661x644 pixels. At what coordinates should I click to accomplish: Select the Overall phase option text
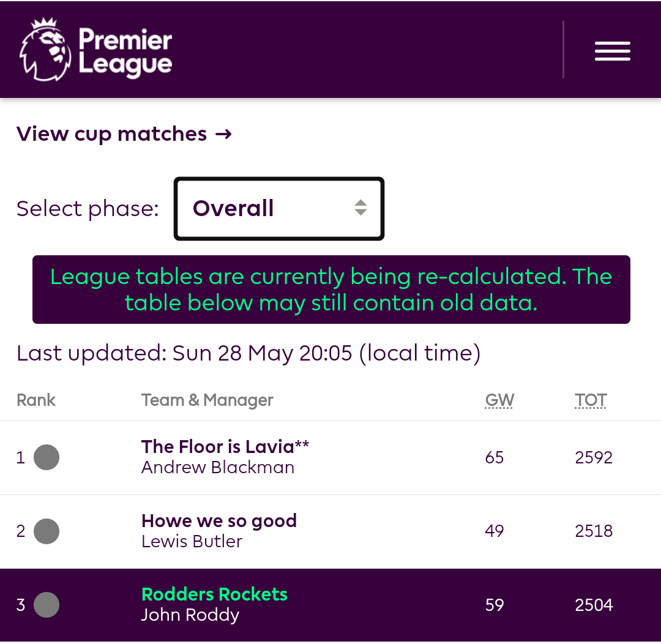point(233,208)
